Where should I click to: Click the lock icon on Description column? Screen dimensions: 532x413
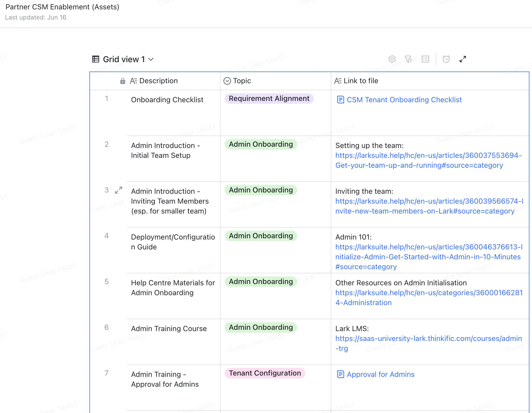[x=123, y=81]
